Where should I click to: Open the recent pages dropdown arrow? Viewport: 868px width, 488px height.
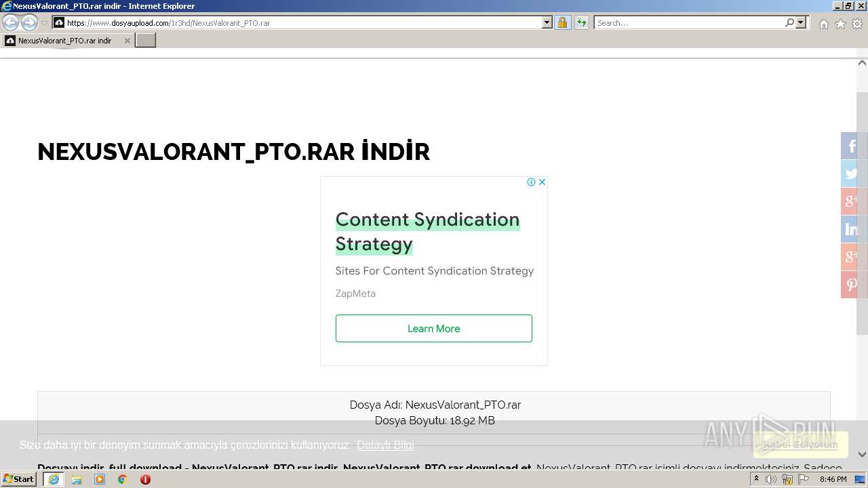44,23
